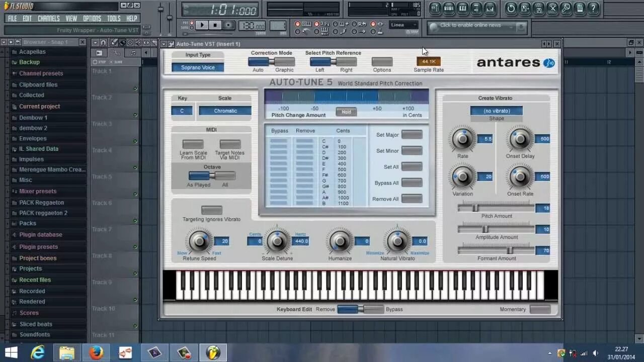644x362 pixels.
Task: Click the Set Major button
Action: (x=412, y=134)
